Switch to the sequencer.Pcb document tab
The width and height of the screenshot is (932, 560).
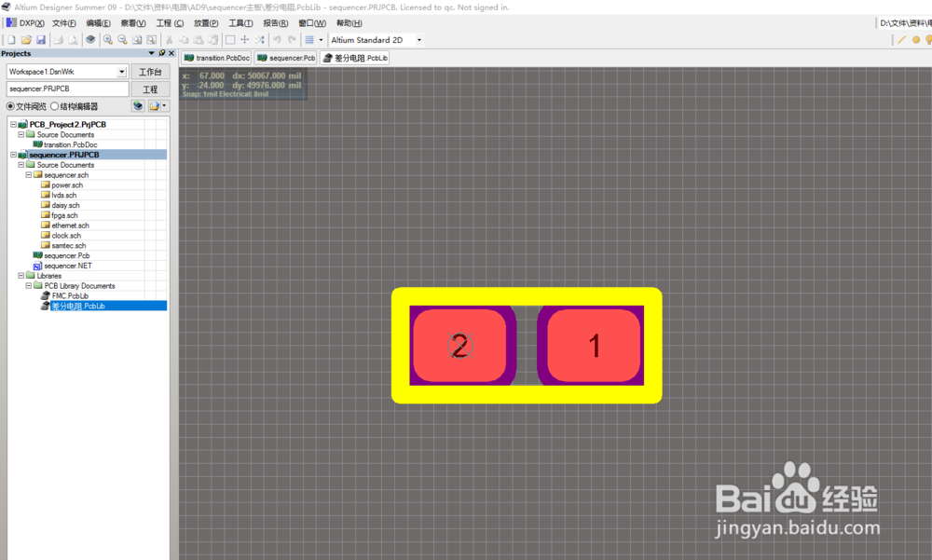286,58
